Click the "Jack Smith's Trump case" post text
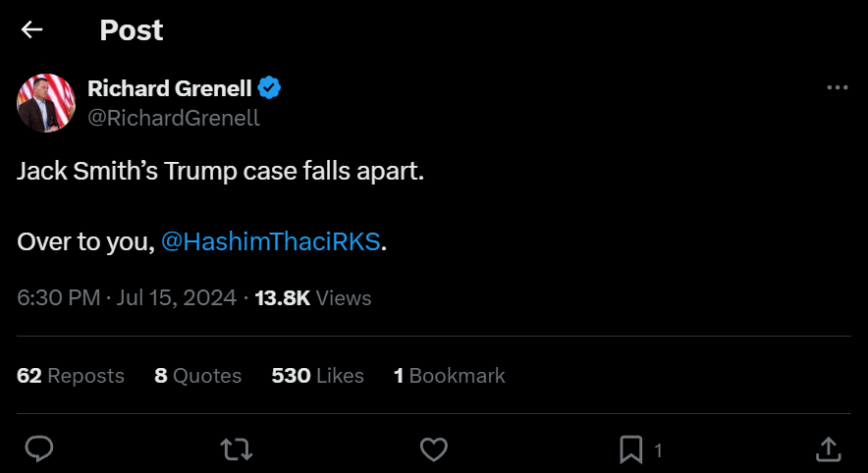 [x=221, y=171]
